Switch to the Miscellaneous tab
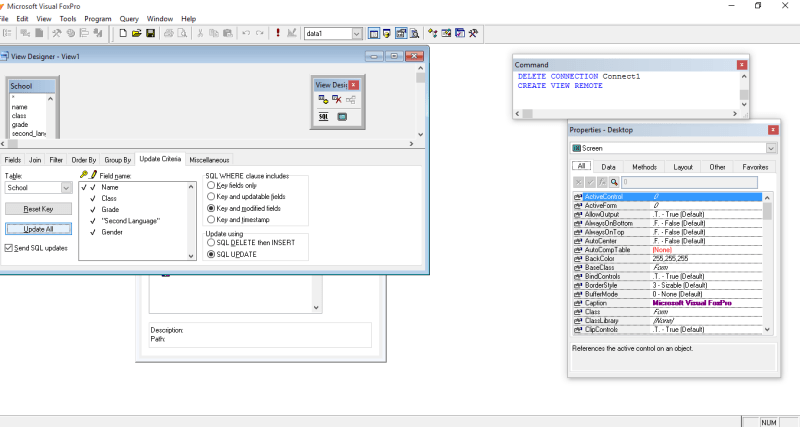 [209, 160]
